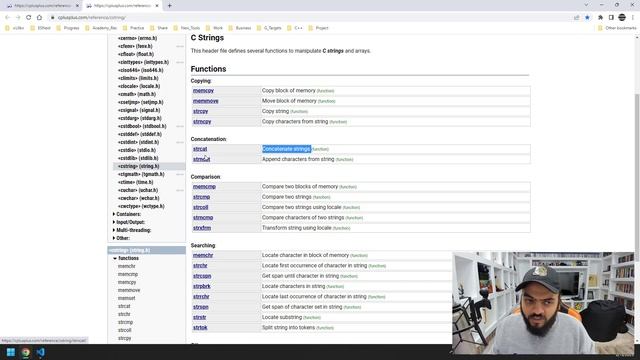Collapse the functions list in sidebar

pyautogui.click(x=126, y=258)
